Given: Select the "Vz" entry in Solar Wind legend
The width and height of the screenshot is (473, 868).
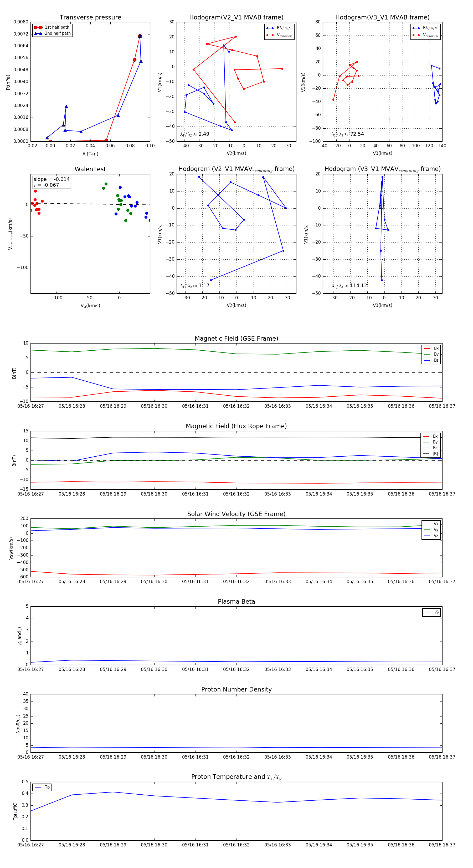Looking at the screenshot, I should [431, 536].
